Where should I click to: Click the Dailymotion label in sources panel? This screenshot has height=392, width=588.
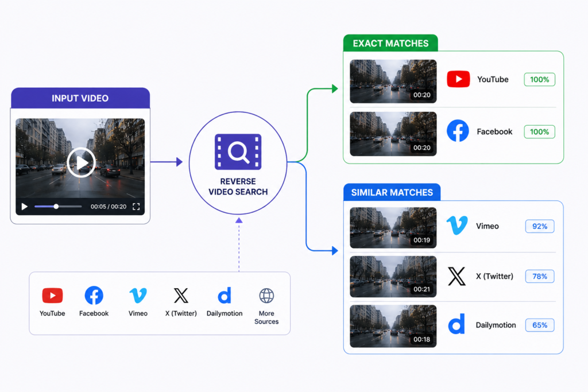pos(225,313)
